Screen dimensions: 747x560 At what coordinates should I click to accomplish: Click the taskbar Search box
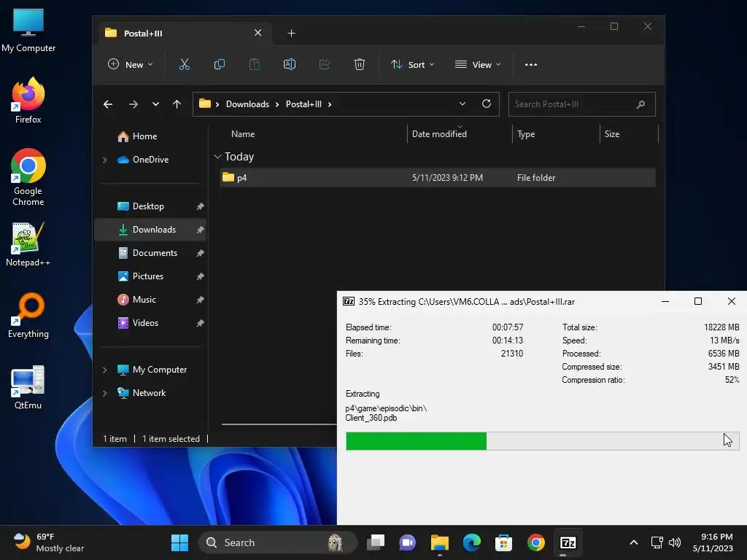(x=276, y=542)
